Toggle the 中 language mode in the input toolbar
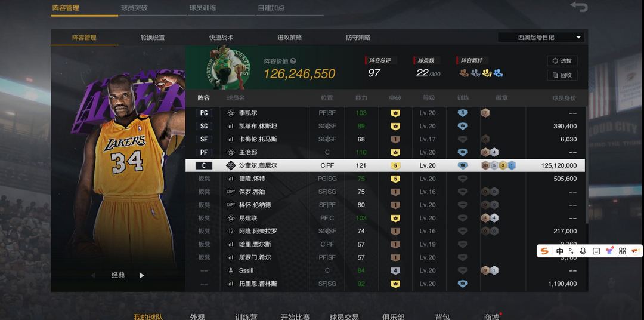Screen dimensions: 644x320 click(x=560, y=251)
